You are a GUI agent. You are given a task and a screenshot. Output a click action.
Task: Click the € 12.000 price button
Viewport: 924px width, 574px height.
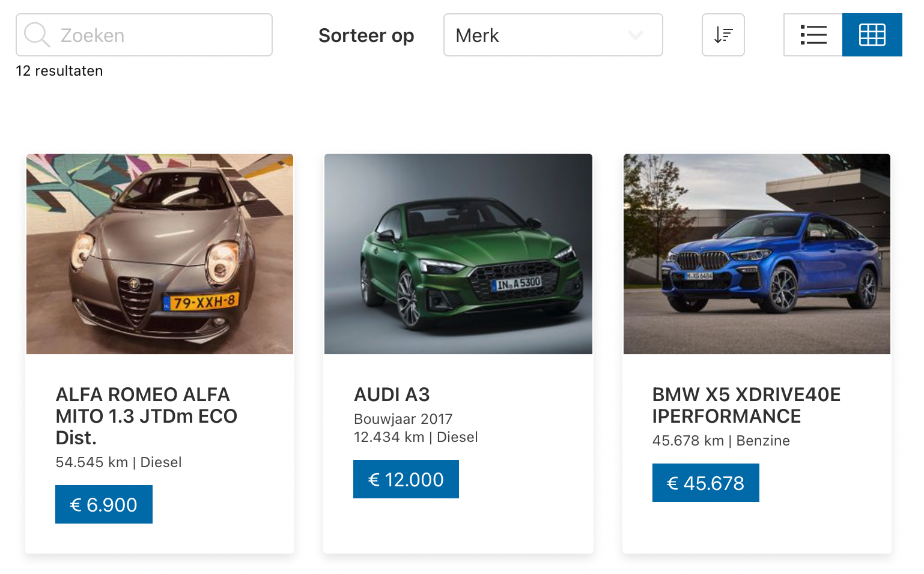pyautogui.click(x=406, y=479)
